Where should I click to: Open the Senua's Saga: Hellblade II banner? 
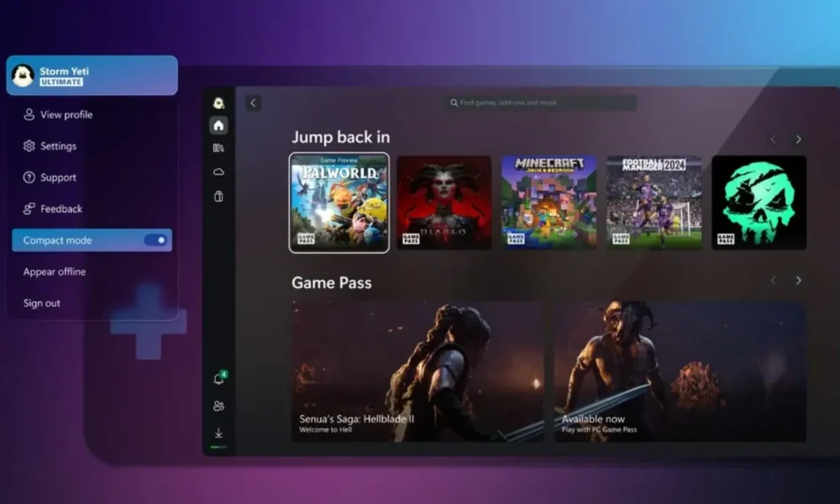tap(417, 371)
